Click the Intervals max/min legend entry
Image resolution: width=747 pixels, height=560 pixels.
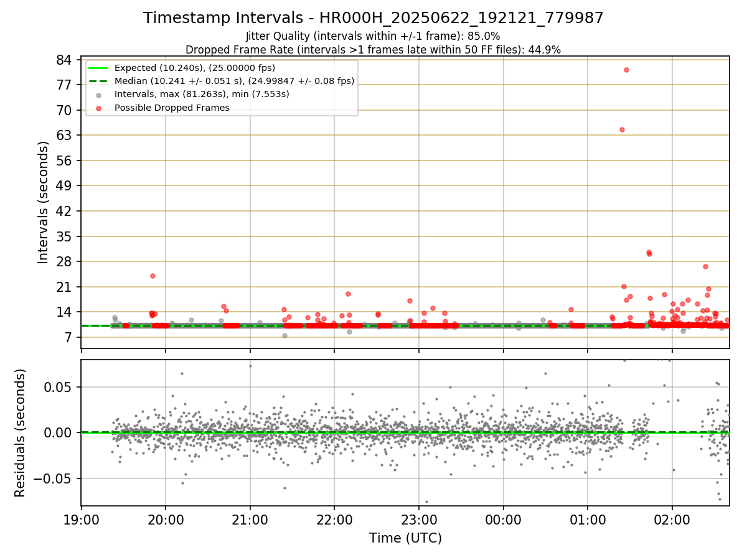point(202,94)
